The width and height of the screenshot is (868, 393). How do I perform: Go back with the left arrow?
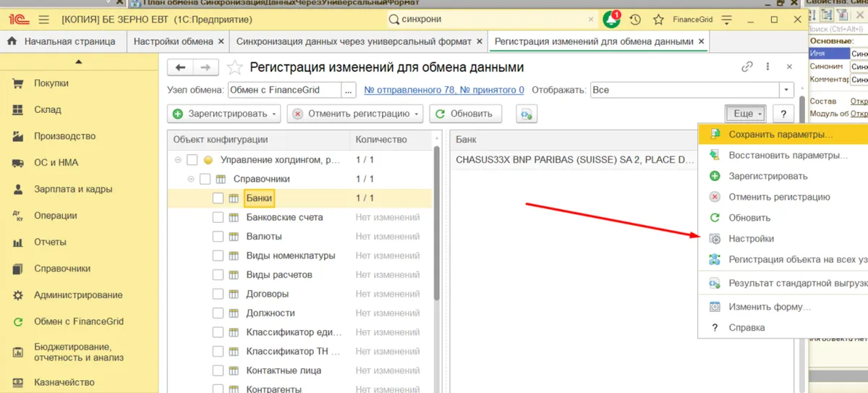click(180, 67)
